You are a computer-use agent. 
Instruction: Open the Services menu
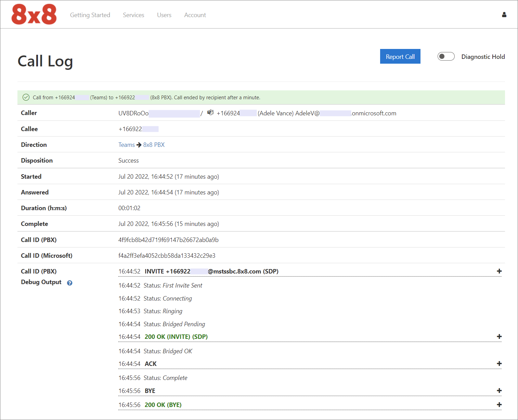[133, 15]
